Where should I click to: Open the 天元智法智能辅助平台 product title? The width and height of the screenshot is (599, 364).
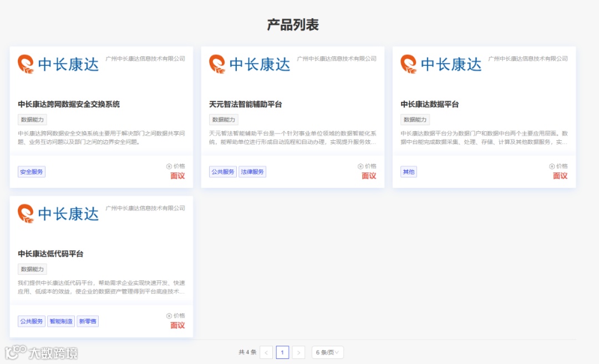click(245, 104)
